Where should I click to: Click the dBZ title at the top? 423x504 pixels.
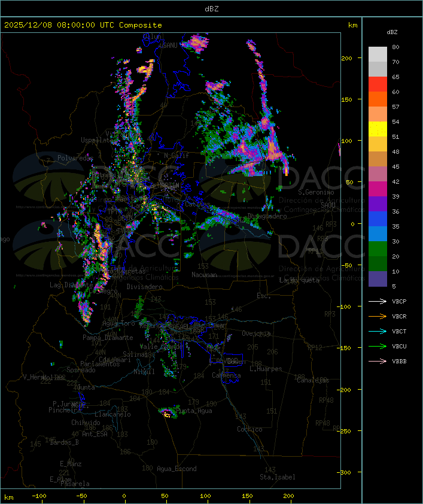212,8
